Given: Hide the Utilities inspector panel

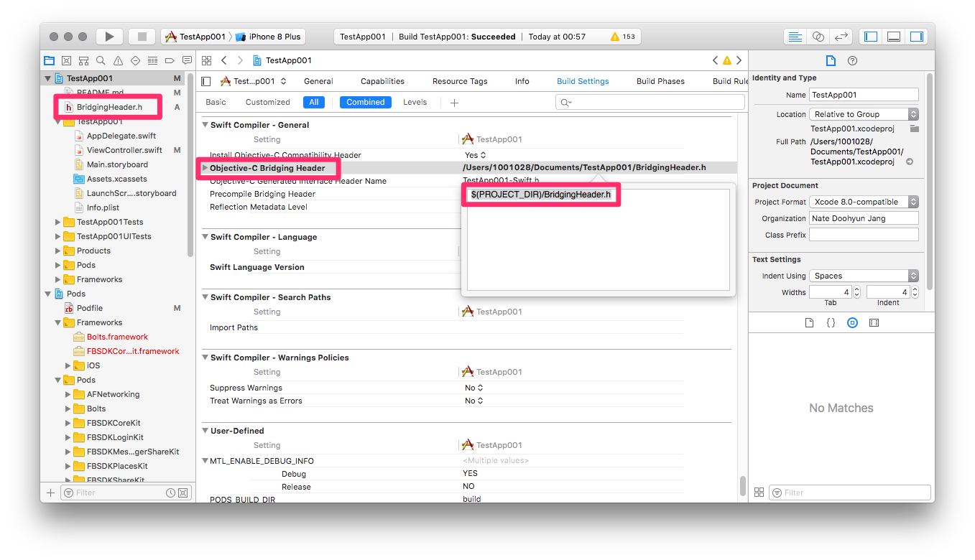Looking at the screenshot, I should [916, 37].
